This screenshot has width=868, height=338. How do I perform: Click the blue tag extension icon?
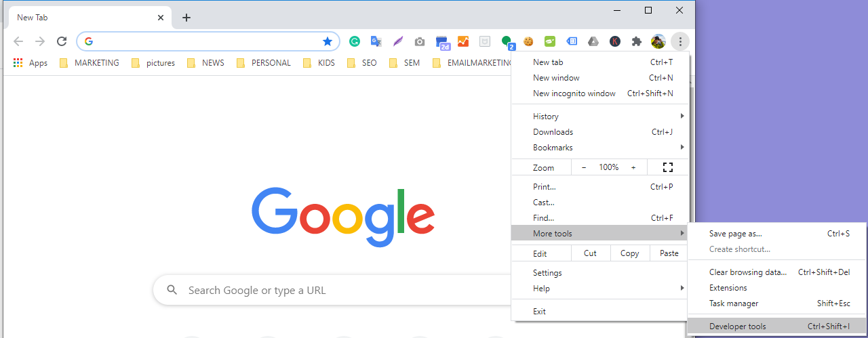click(572, 41)
